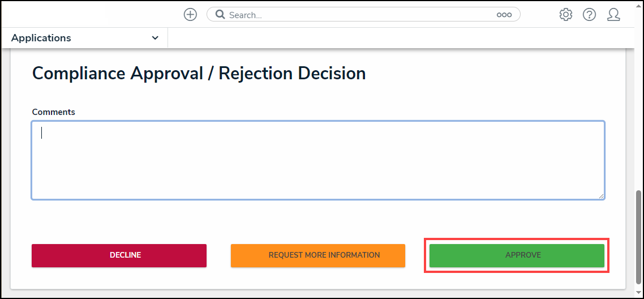The height and width of the screenshot is (299, 644).
Task: Open advanced search via three-circles icon
Action: (x=504, y=15)
